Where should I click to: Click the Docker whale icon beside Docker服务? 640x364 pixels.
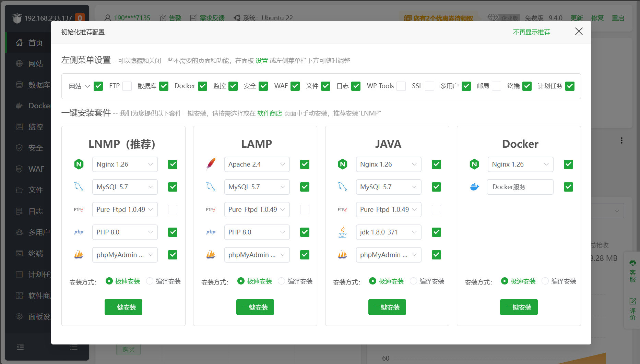[474, 187]
